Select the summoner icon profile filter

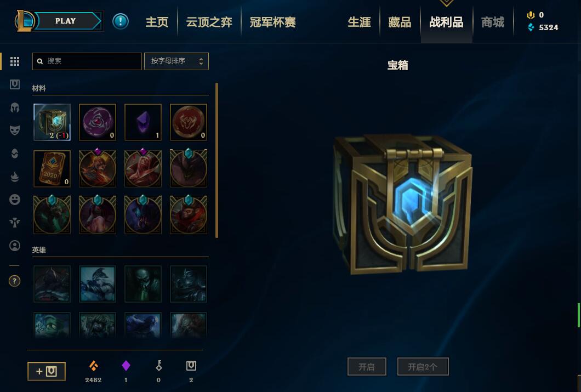tap(14, 246)
